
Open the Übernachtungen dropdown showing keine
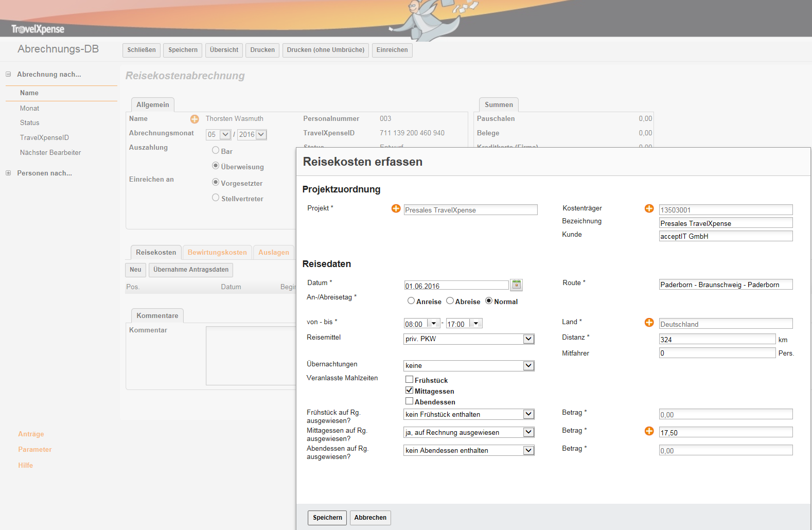pyautogui.click(x=469, y=365)
